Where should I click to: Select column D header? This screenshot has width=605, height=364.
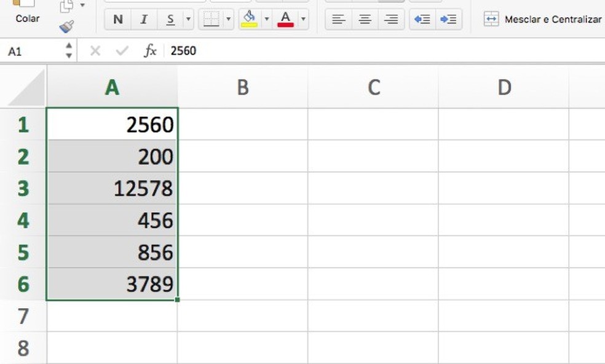click(504, 87)
